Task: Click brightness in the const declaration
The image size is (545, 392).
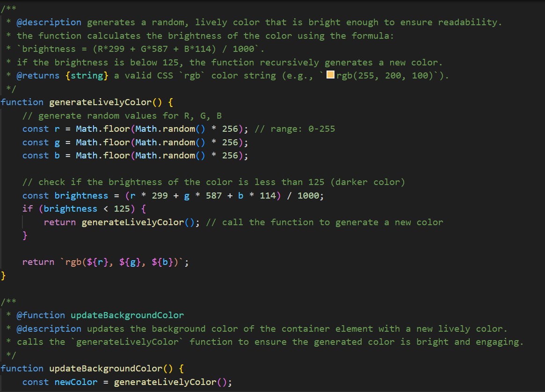Action: coord(81,196)
